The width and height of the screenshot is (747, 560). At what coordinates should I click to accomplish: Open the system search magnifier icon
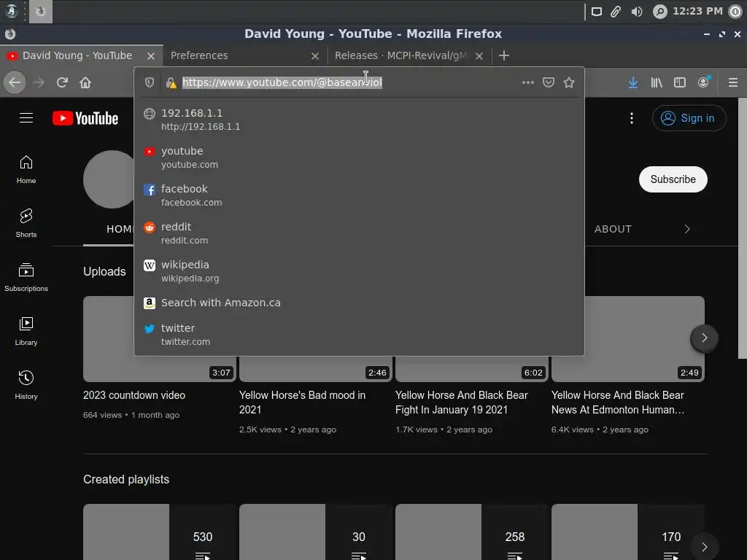[659, 12]
